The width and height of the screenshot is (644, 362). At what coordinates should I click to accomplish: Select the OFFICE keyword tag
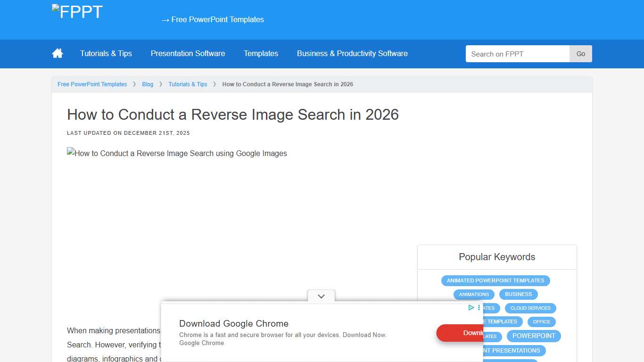coord(541,321)
